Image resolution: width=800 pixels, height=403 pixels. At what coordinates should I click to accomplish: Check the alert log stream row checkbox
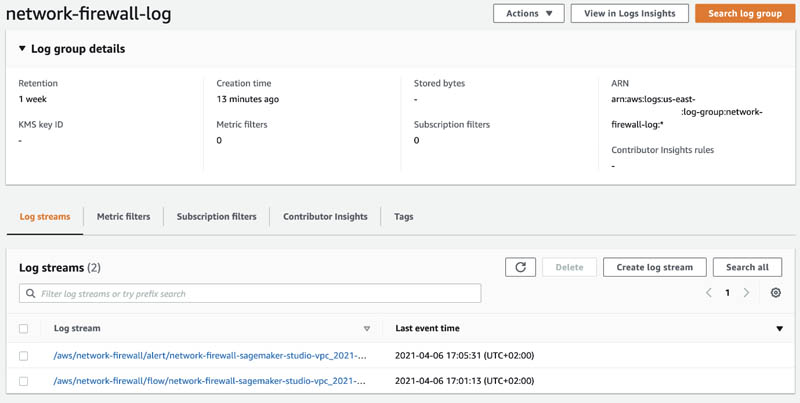(x=23, y=356)
